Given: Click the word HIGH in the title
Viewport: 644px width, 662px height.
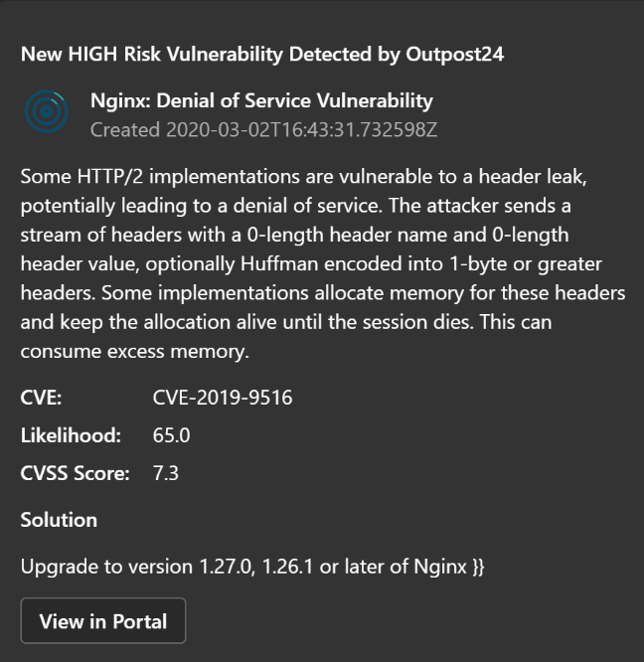Looking at the screenshot, I should [89, 54].
